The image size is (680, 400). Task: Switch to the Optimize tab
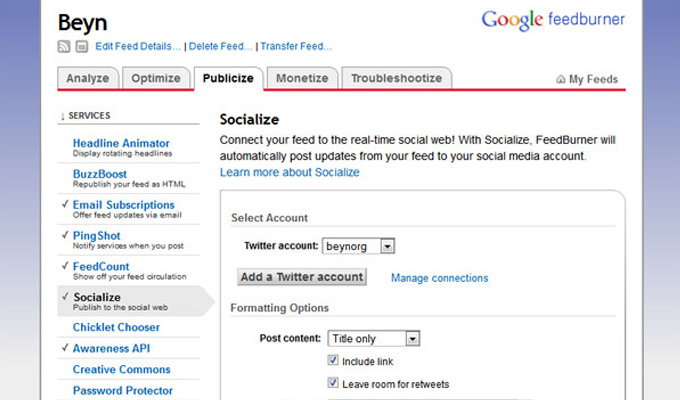(x=156, y=78)
